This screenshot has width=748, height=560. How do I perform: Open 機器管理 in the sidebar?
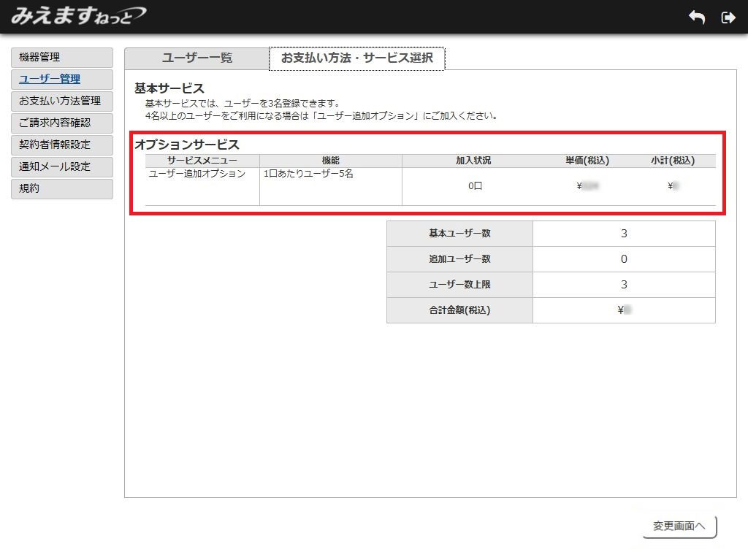click(x=62, y=58)
